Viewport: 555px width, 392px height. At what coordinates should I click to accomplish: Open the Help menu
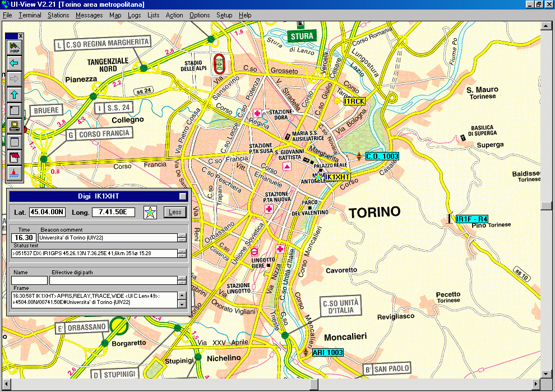point(245,15)
